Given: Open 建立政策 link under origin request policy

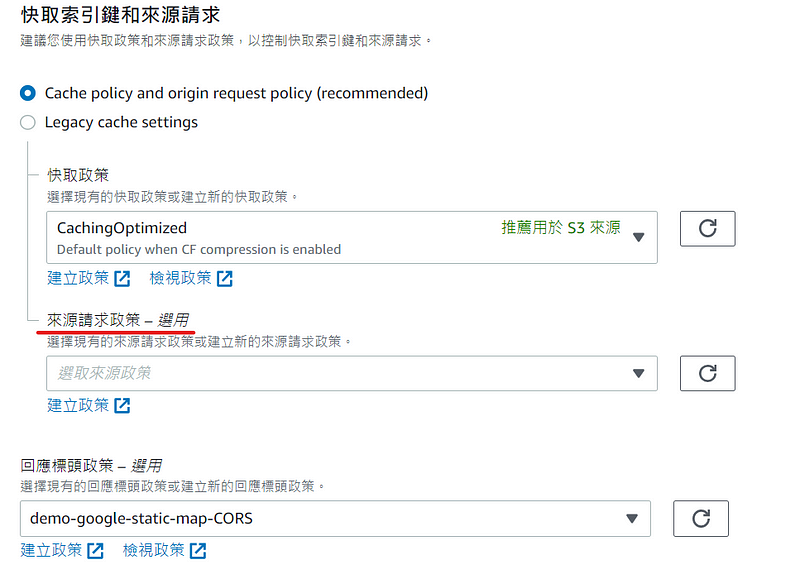Looking at the screenshot, I should (78, 406).
